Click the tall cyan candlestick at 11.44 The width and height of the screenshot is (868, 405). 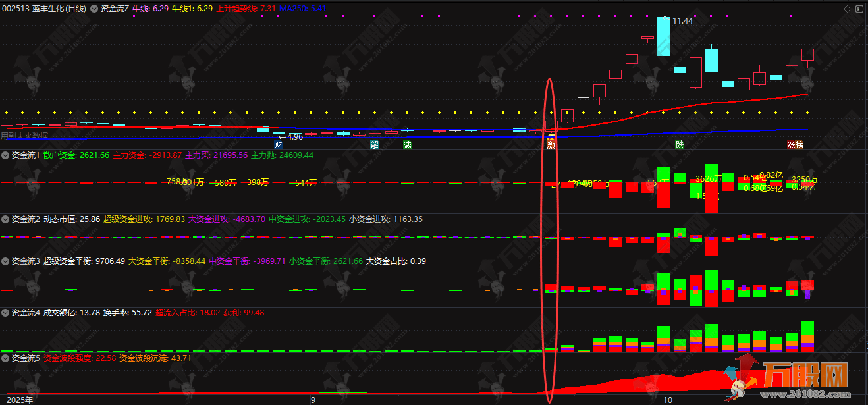click(663, 36)
